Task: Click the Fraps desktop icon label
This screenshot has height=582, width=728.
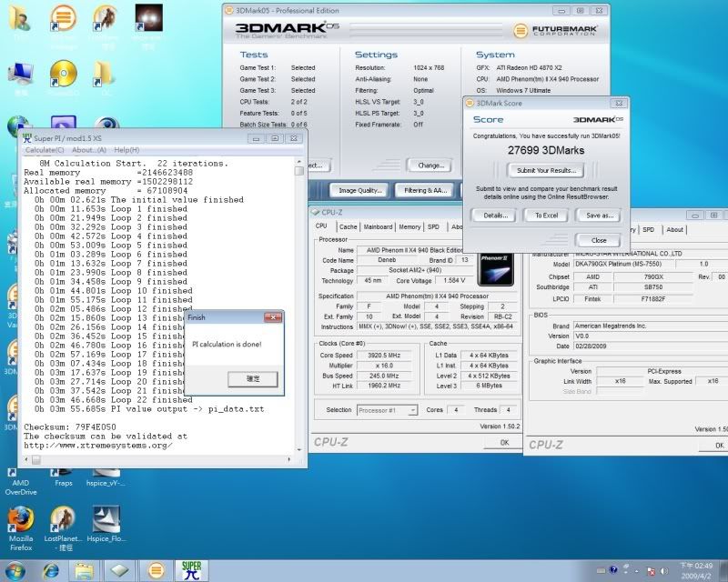Action: [63, 483]
